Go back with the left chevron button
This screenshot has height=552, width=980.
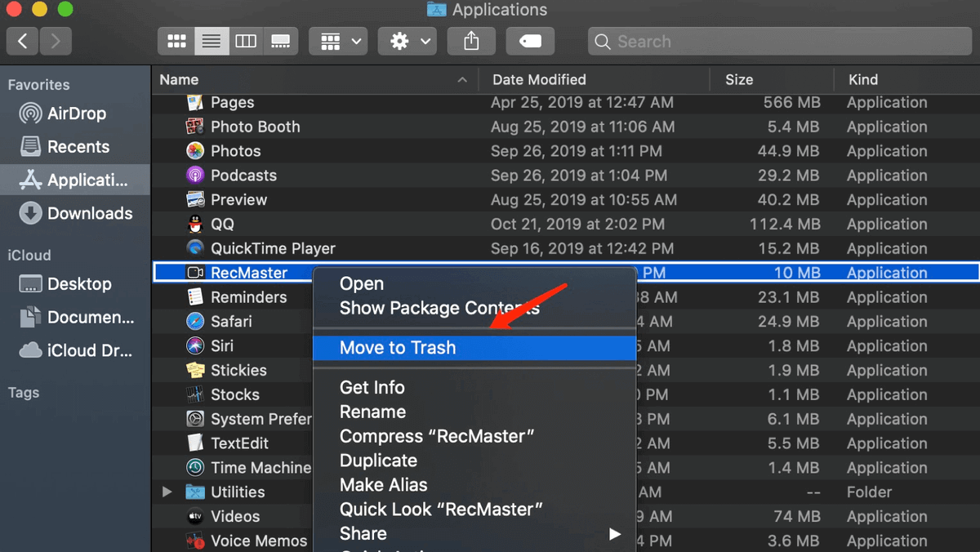[23, 41]
